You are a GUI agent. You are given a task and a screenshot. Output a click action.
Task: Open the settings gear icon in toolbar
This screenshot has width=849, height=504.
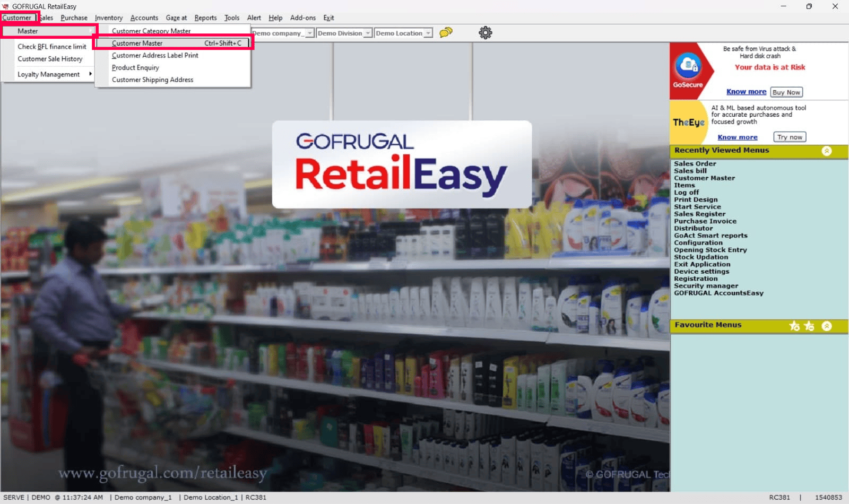point(485,33)
